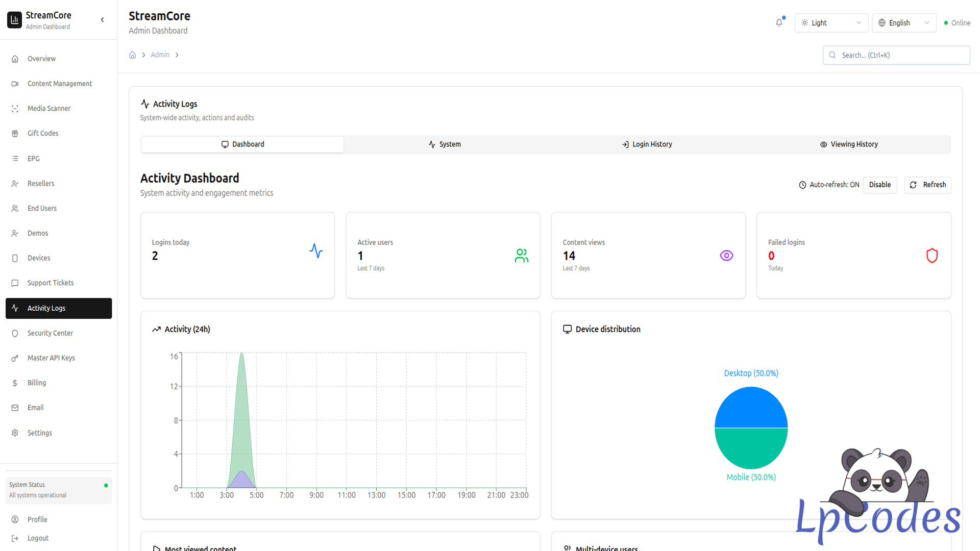Image resolution: width=980 pixels, height=551 pixels.
Task: Collapse the sidebar with the chevron
Action: (103, 20)
